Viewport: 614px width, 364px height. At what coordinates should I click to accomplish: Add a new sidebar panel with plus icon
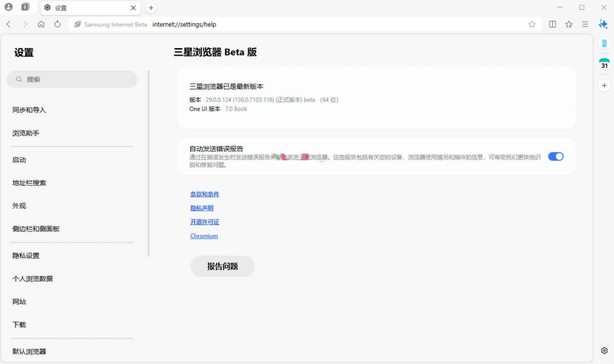[604, 85]
